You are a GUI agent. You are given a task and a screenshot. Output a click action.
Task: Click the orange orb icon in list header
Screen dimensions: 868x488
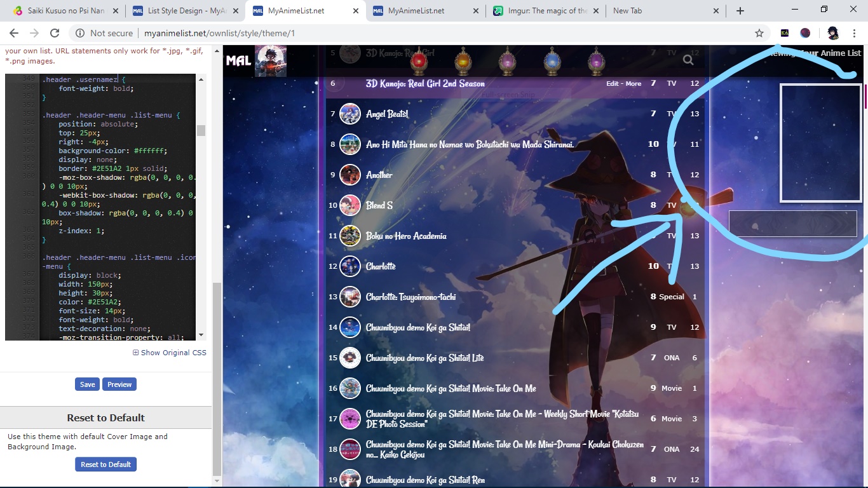(x=463, y=62)
